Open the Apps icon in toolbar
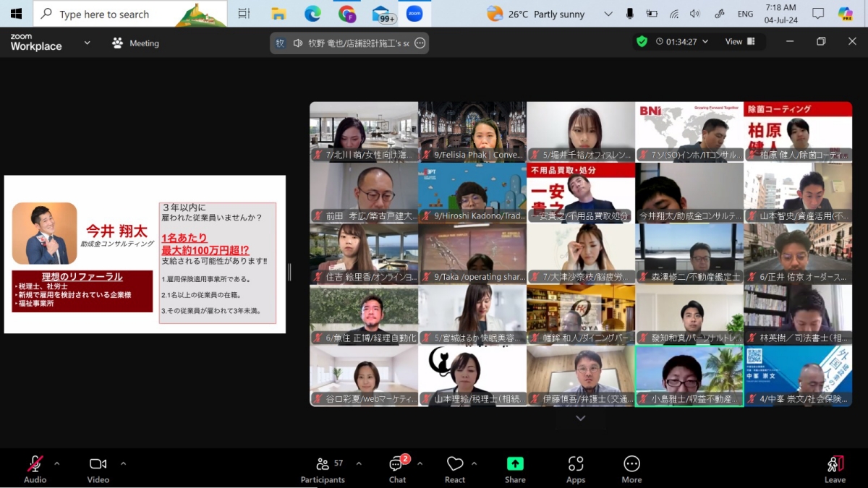Viewport: 868px width, 488px height. coord(576,468)
